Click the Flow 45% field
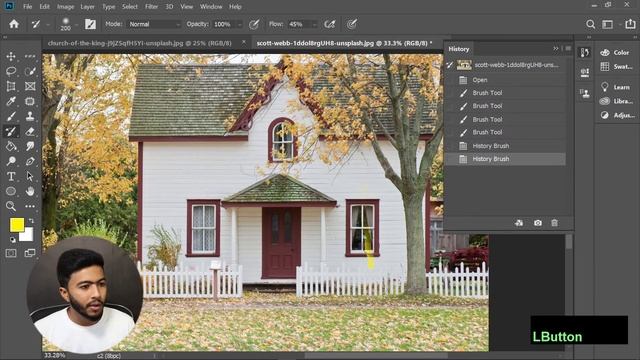The image size is (640, 360). coord(299,24)
